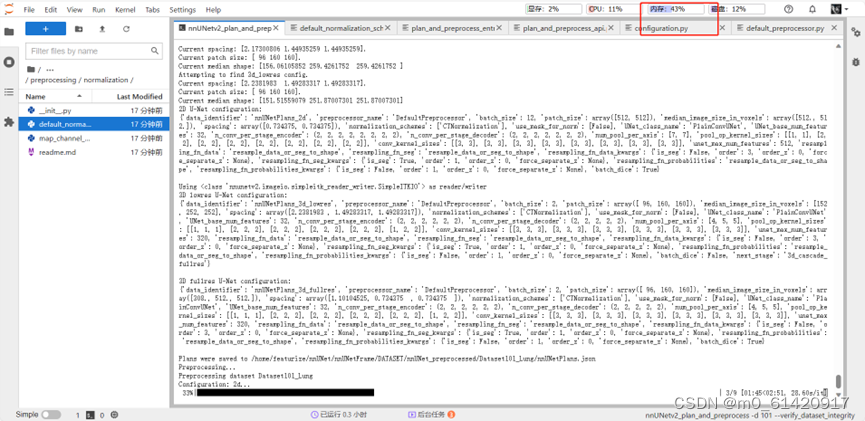Click the CPU 11% usage meter

[x=612, y=9]
